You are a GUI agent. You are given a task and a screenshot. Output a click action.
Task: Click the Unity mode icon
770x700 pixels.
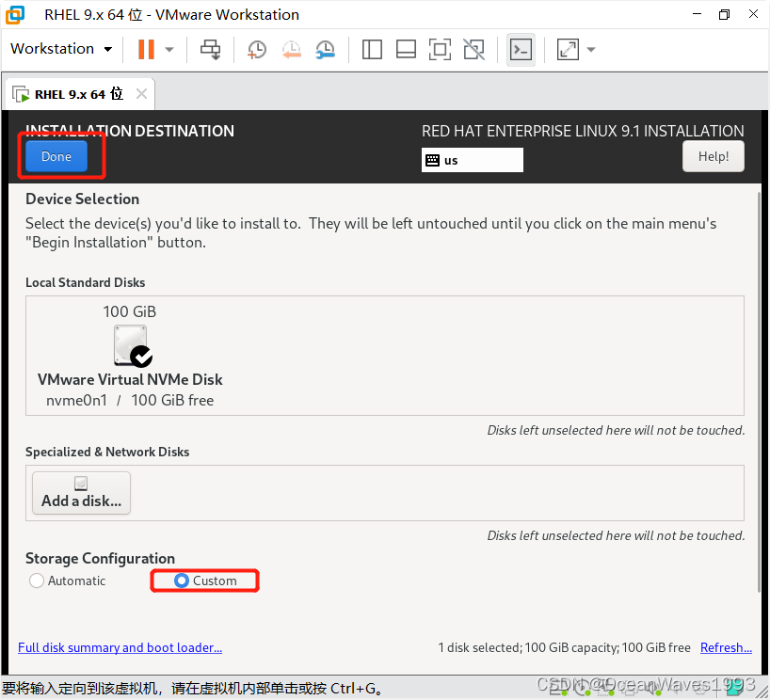pos(474,49)
